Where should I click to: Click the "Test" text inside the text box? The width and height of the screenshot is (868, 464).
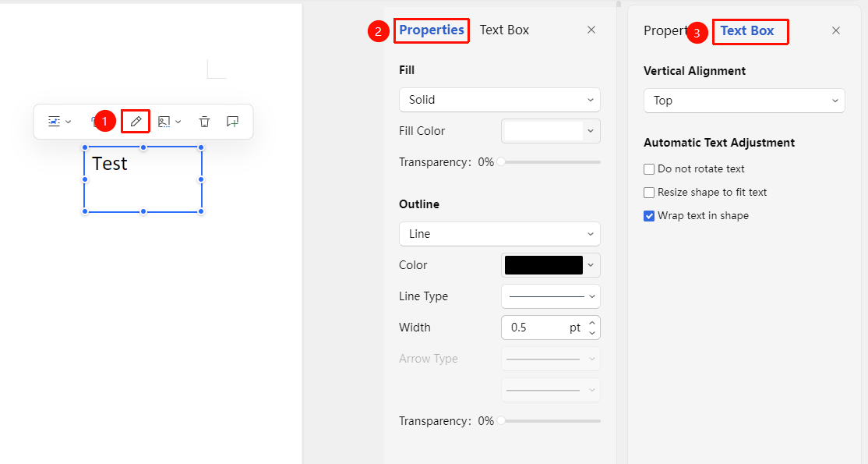(x=110, y=164)
